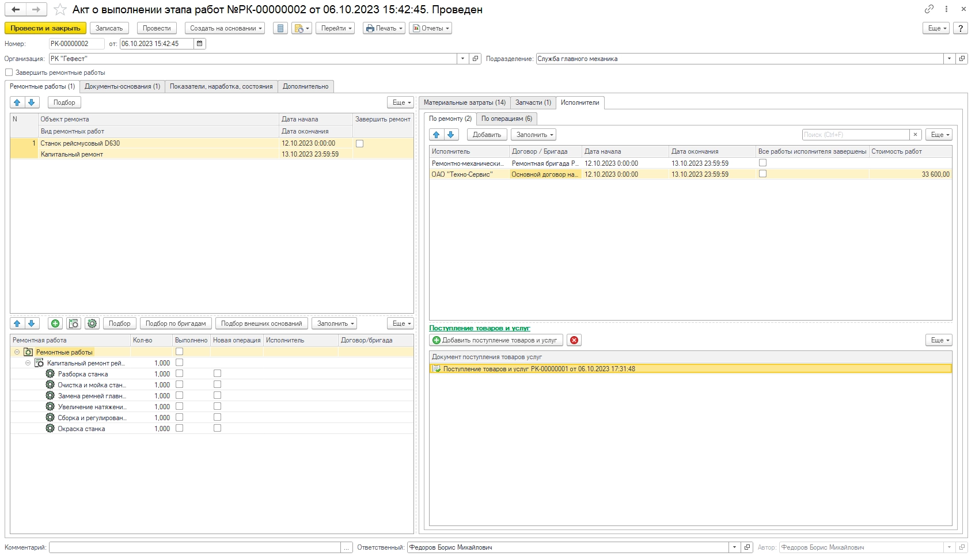The width and height of the screenshot is (979, 560).
Task: Click the document movements report icon in toolbar
Action: tap(280, 28)
